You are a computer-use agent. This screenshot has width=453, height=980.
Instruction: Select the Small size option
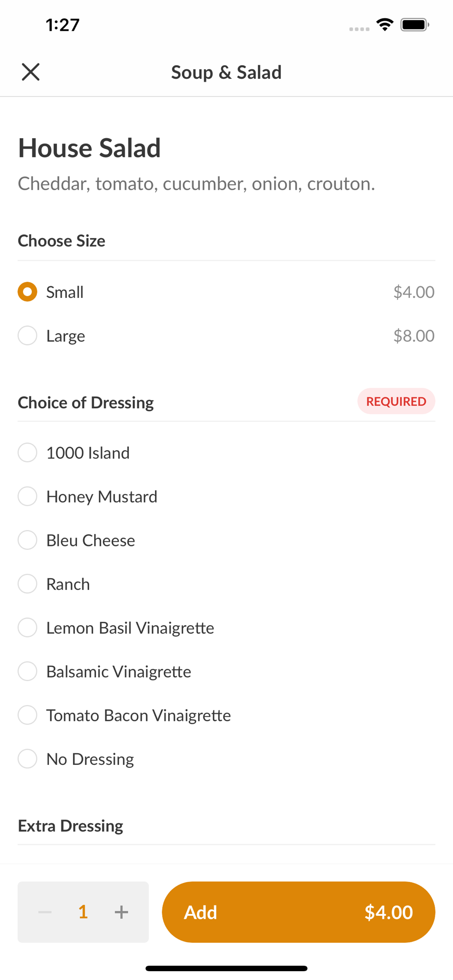pyautogui.click(x=27, y=292)
